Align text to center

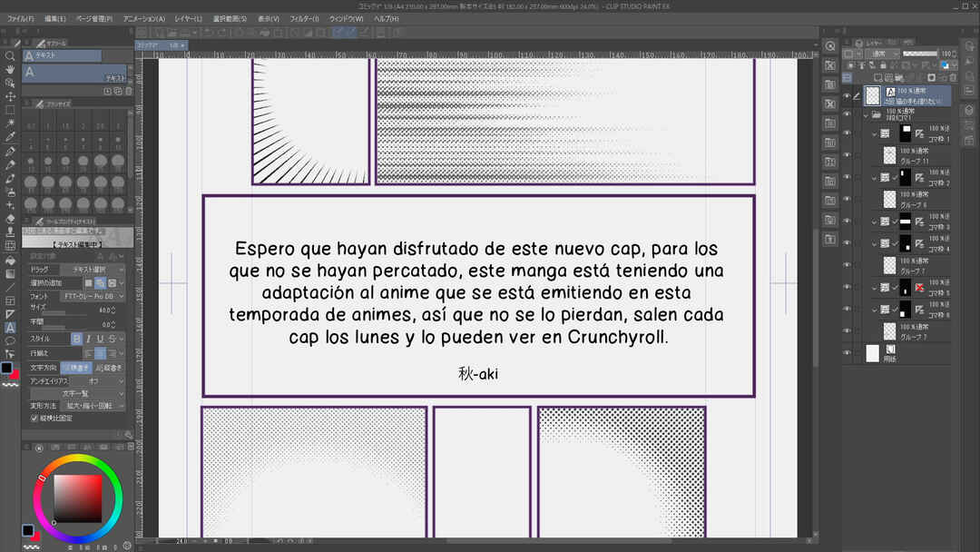click(x=100, y=353)
